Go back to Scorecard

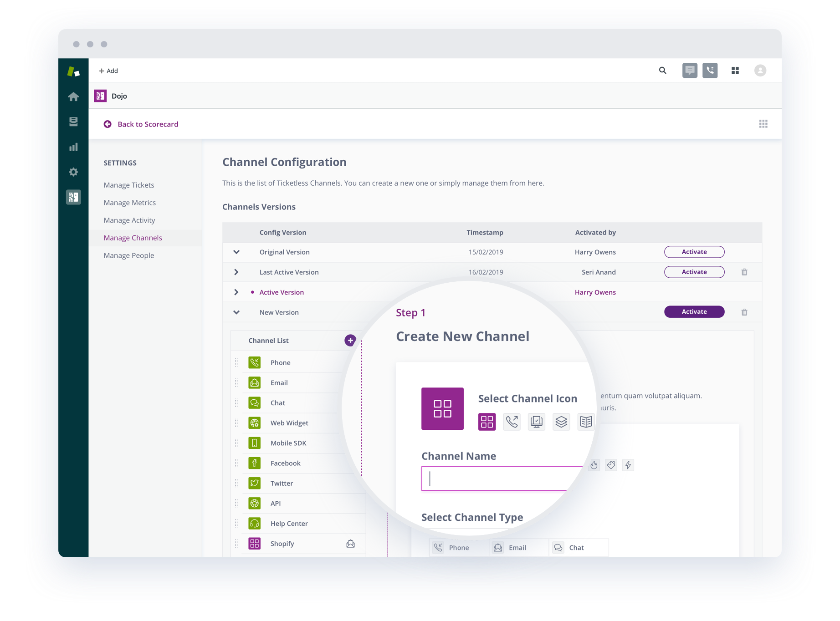pyautogui.click(x=141, y=124)
